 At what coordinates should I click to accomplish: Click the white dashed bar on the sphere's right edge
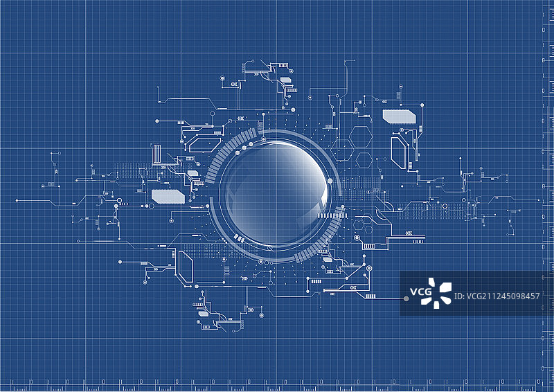pos(330,215)
